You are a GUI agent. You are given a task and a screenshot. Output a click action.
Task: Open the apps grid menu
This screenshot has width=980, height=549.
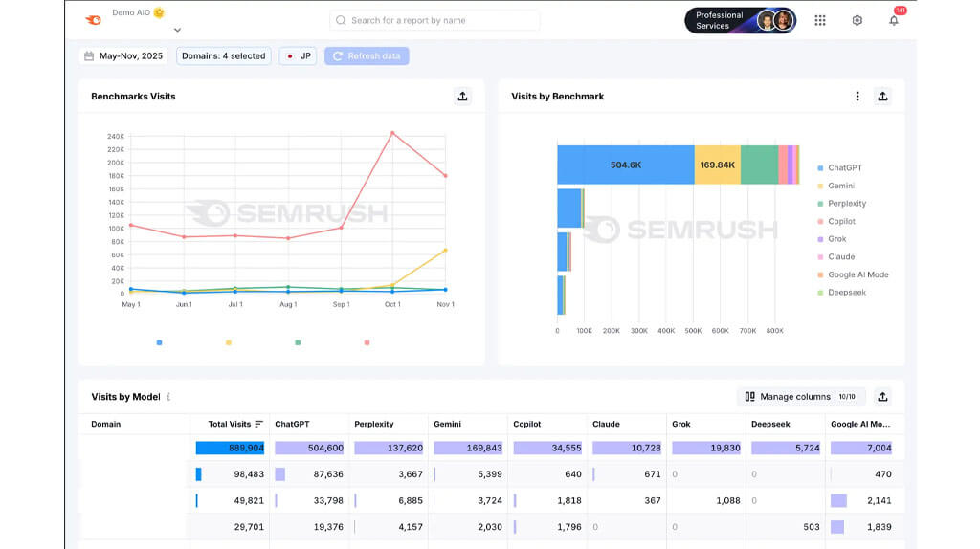(820, 20)
